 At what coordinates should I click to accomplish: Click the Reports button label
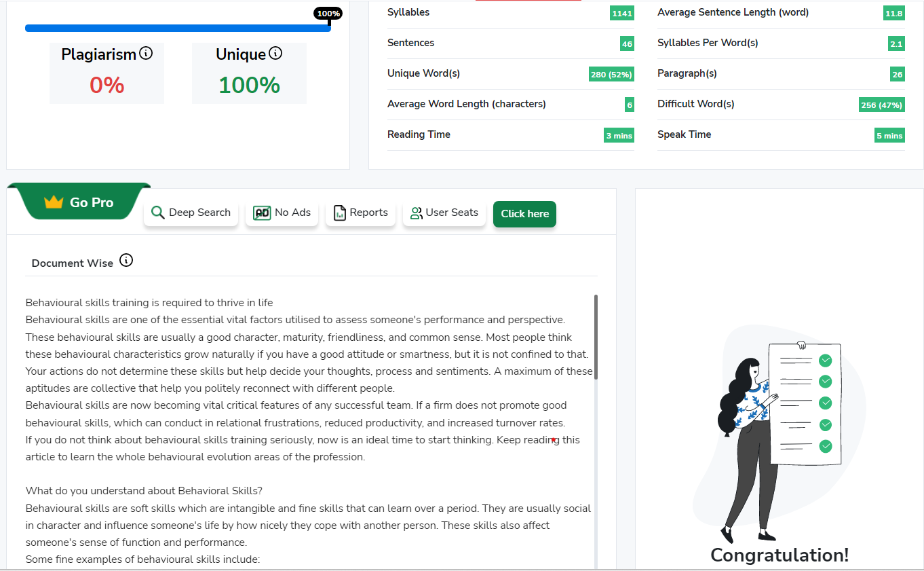click(369, 213)
